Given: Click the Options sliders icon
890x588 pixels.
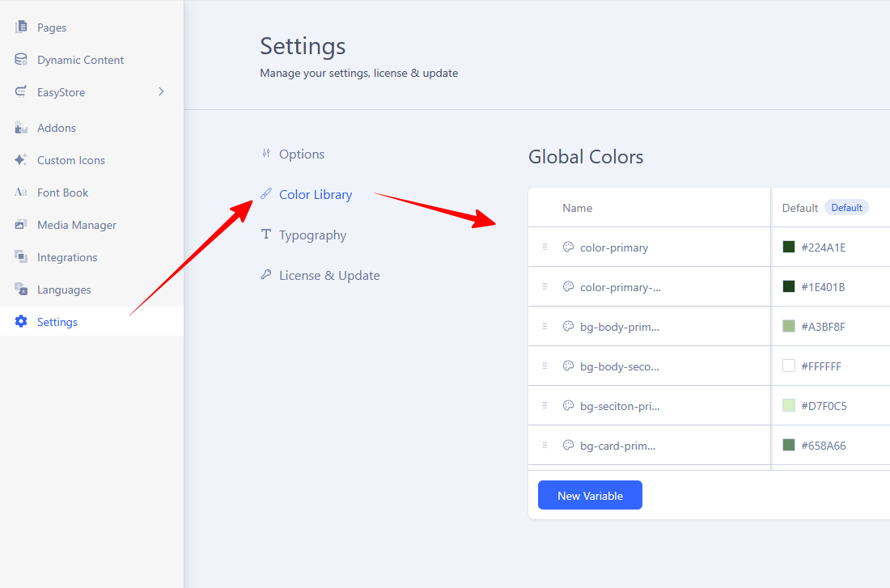Looking at the screenshot, I should [x=266, y=153].
